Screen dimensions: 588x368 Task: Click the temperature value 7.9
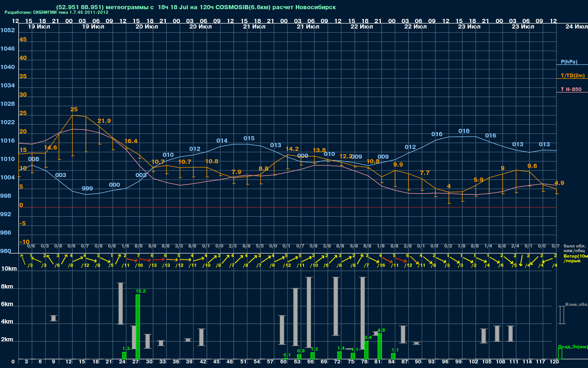(x=237, y=172)
